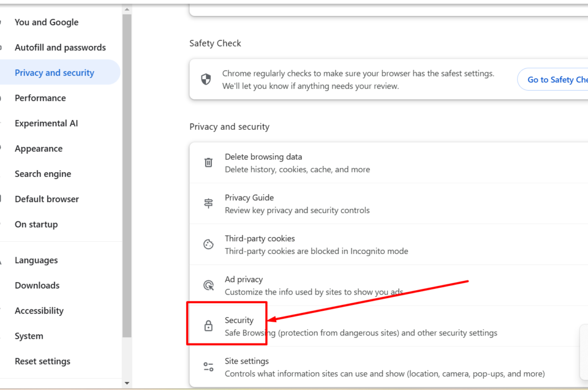Screen dimensions: 588x390
Task: Navigate to Appearance settings
Action: coord(38,149)
